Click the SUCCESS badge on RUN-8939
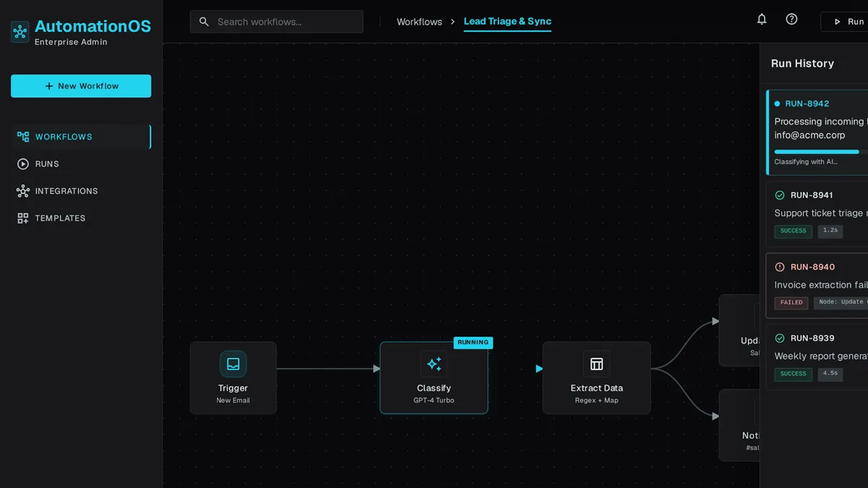This screenshot has height=488, width=868. (x=793, y=374)
